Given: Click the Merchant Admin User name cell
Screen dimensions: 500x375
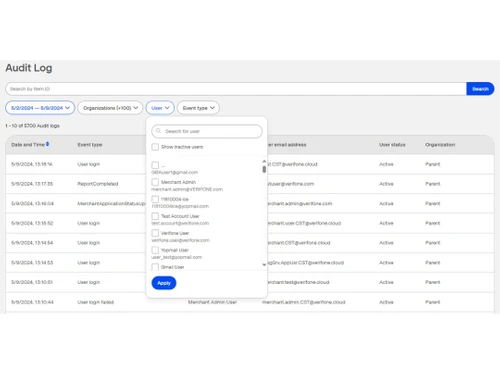Looking at the screenshot, I should point(212,302).
